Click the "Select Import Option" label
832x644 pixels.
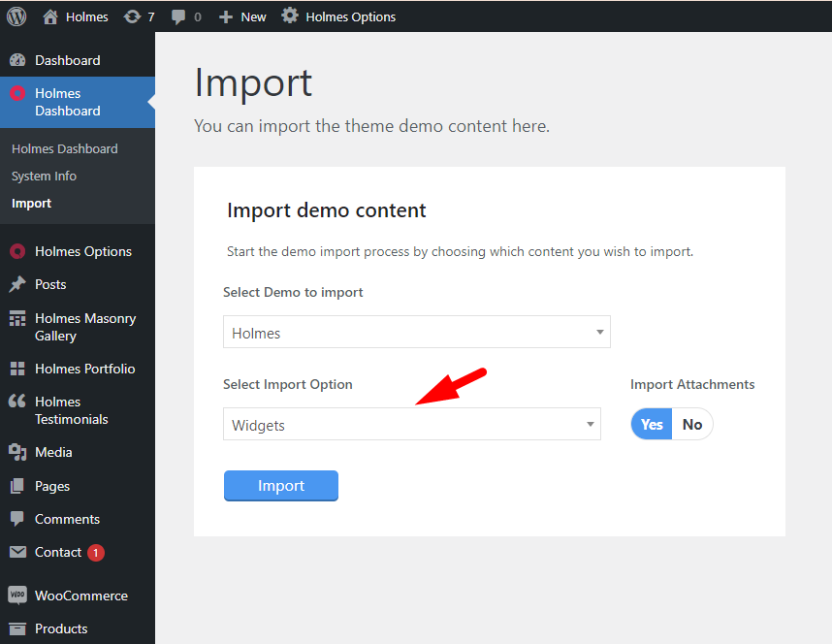(x=288, y=384)
